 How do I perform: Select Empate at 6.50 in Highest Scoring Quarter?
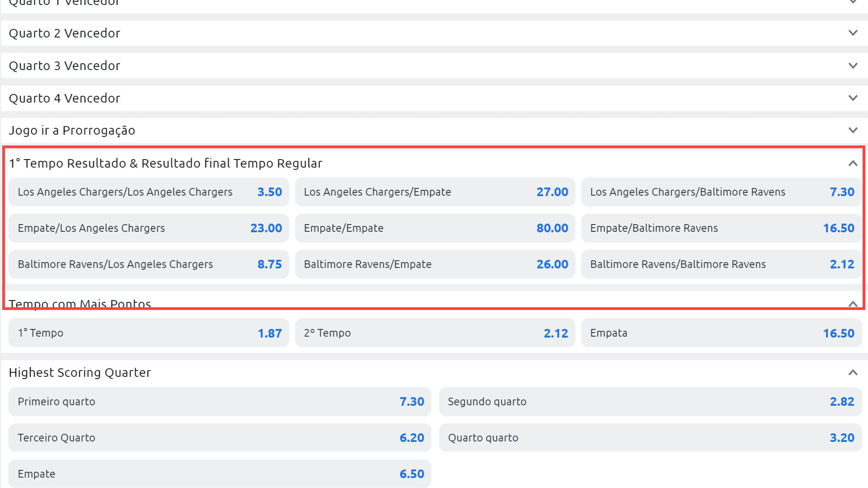tap(220, 474)
